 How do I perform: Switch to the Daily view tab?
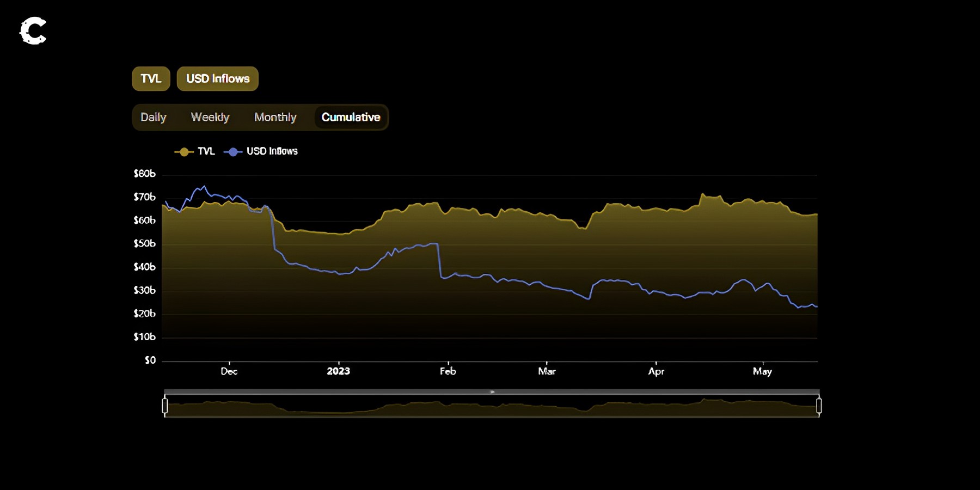pyautogui.click(x=153, y=117)
